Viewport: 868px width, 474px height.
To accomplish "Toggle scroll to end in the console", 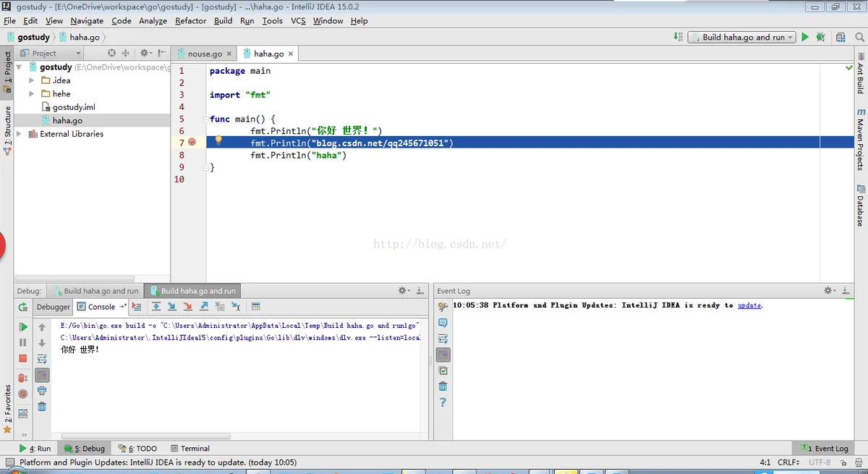I will click(42, 375).
